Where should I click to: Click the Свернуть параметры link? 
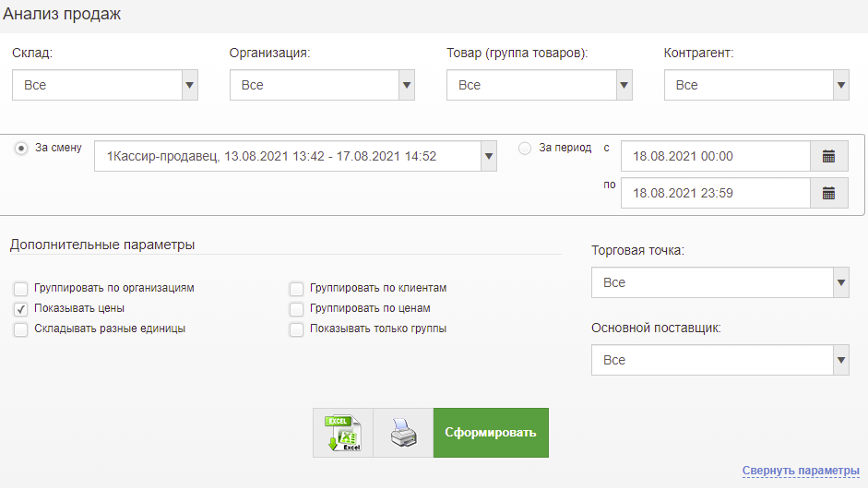801,471
